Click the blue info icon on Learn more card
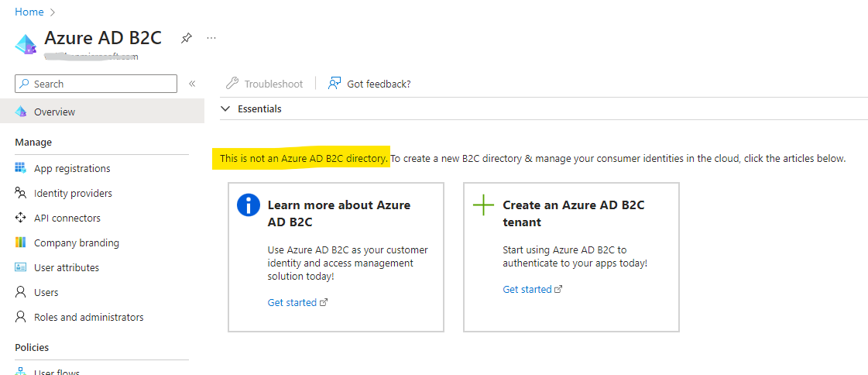Screen dimensions: 868x375 click(249, 205)
